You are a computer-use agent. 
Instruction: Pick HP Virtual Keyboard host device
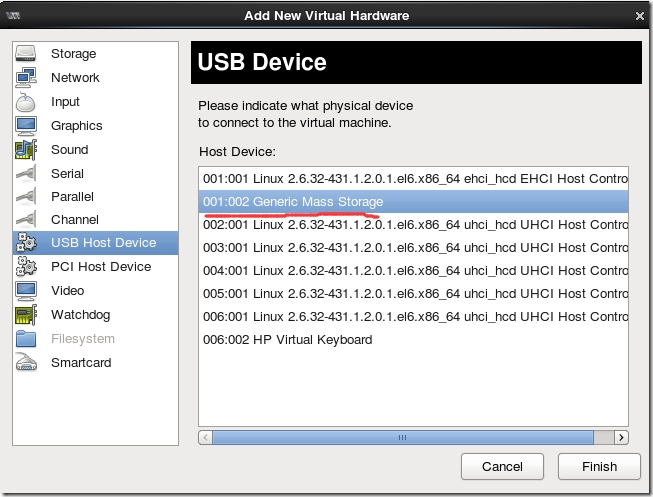click(287, 340)
